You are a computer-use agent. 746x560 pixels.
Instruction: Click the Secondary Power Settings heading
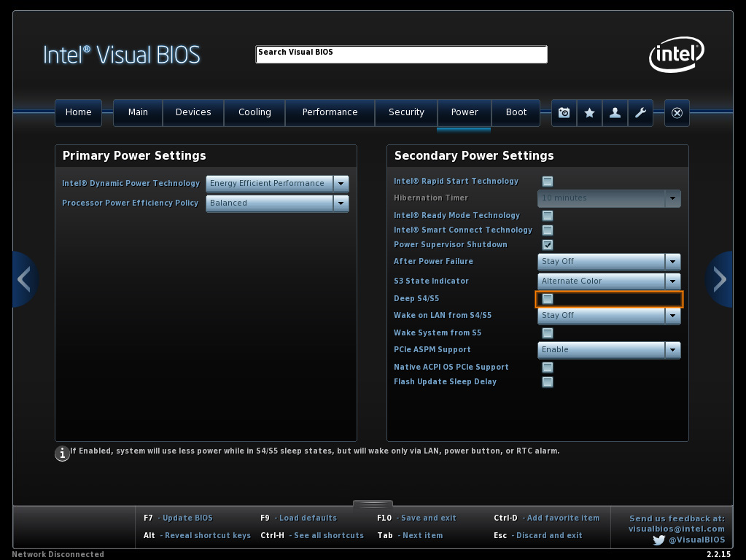(474, 156)
